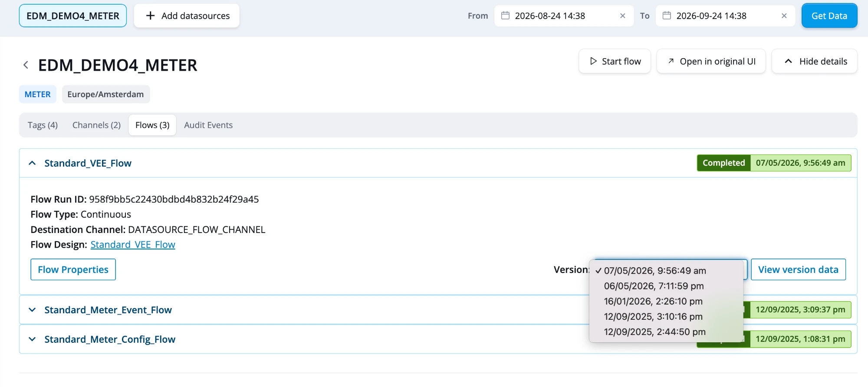Image resolution: width=868 pixels, height=387 pixels.
Task: Select version 06/05/2026, 7:11:59 pm
Action: coord(666,286)
